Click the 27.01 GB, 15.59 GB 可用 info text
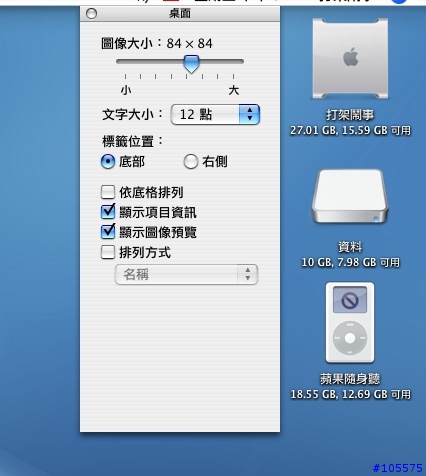Image resolution: width=426 pixels, height=476 pixels. [350, 130]
